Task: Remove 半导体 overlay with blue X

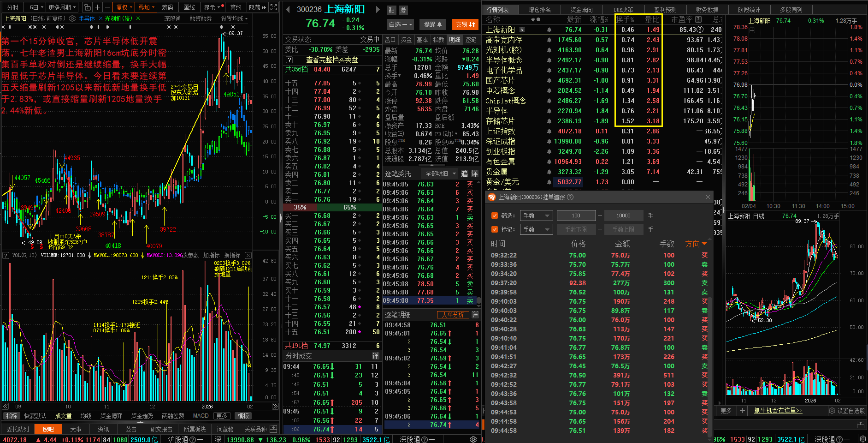Action: pos(100,18)
